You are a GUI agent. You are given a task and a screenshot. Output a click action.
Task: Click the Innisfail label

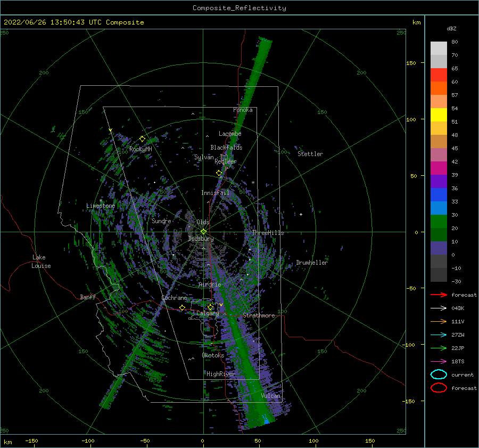[x=215, y=193]
